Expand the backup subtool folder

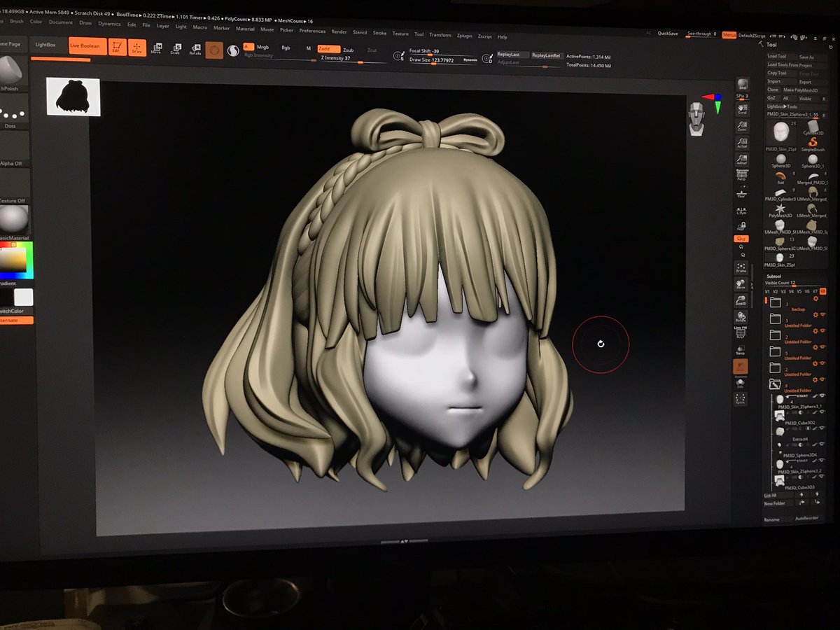(775, 303)
